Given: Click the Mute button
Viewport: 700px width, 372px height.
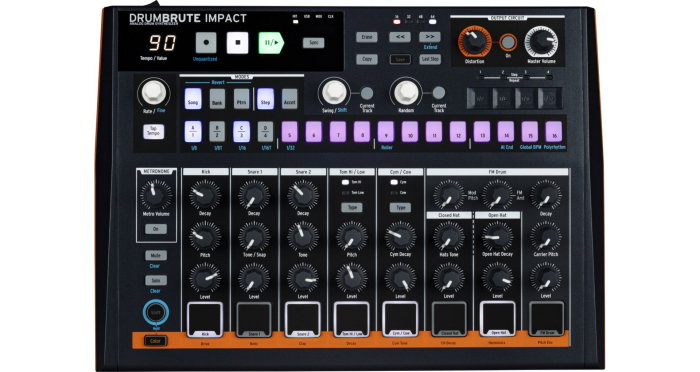Looking at the screenshot, I should tap(156, 255).
